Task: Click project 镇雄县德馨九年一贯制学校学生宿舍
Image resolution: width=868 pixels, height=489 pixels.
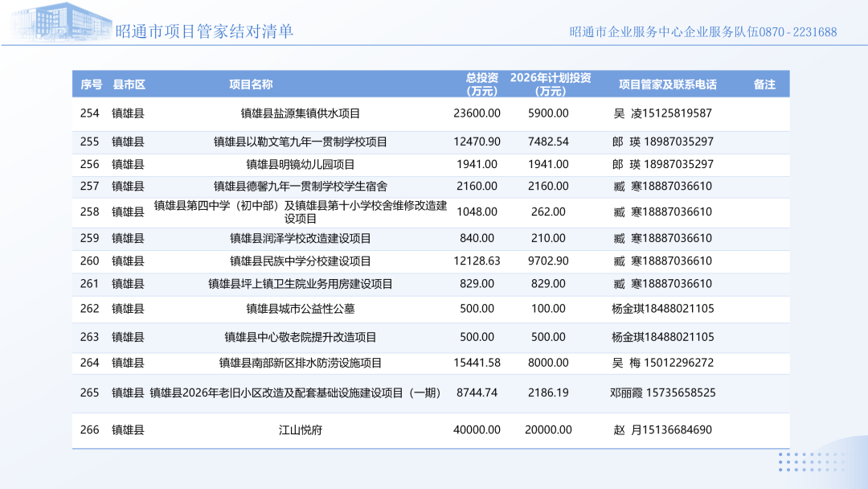Action: 301,186
